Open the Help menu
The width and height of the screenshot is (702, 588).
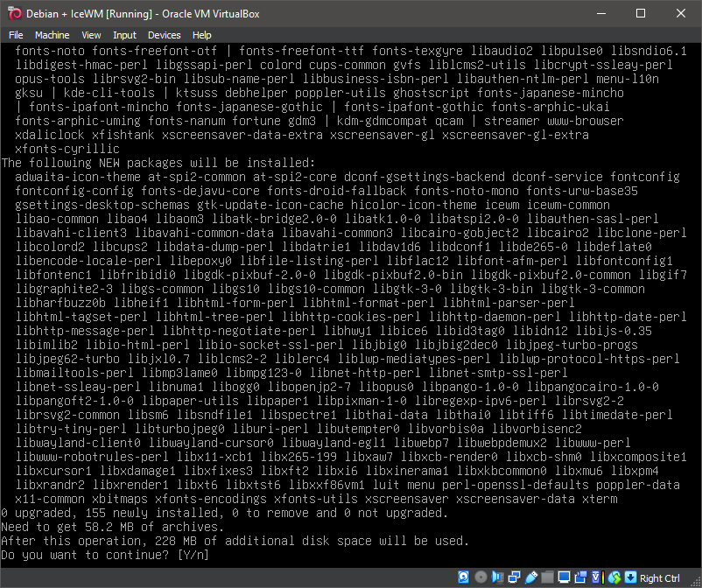[202, 35]
